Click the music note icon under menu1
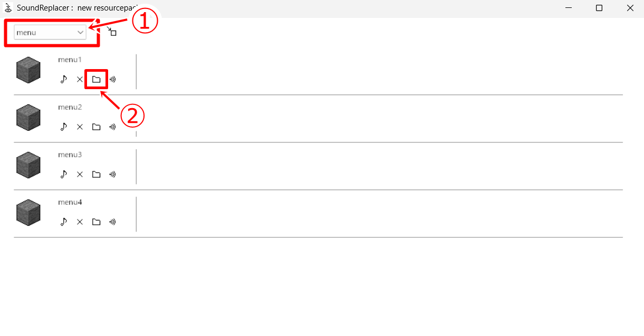Screen dimensions: 644x336 click(64, 80)
